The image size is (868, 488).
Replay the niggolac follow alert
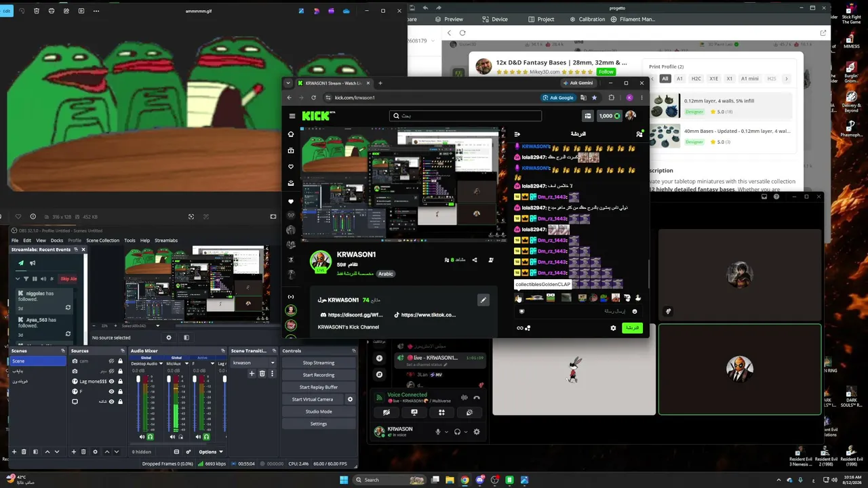(x=68, y=308)
